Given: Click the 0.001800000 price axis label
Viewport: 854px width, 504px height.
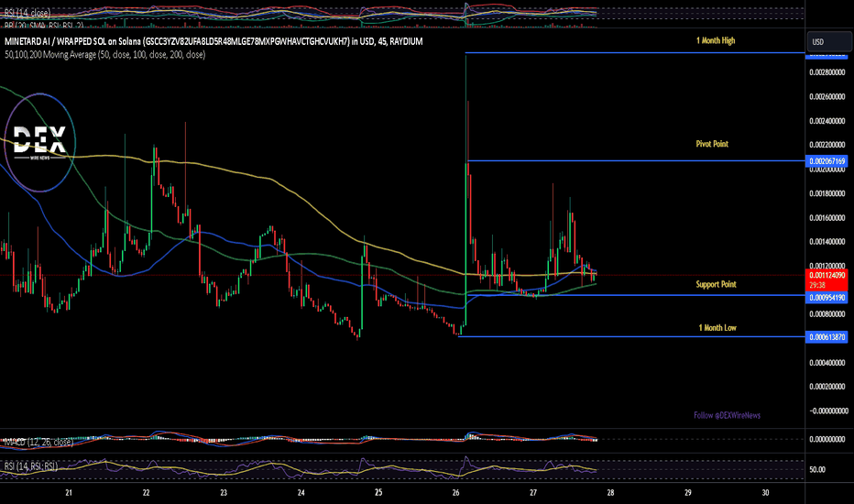Looking at the screenshot, I should tap(827, 193).
